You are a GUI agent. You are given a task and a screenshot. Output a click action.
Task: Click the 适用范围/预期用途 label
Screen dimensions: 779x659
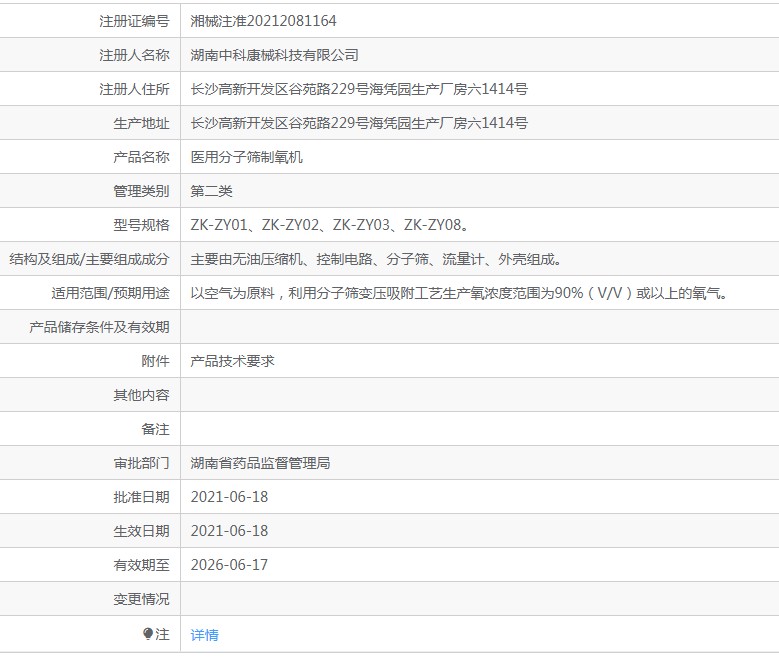[x=110, y=293]
